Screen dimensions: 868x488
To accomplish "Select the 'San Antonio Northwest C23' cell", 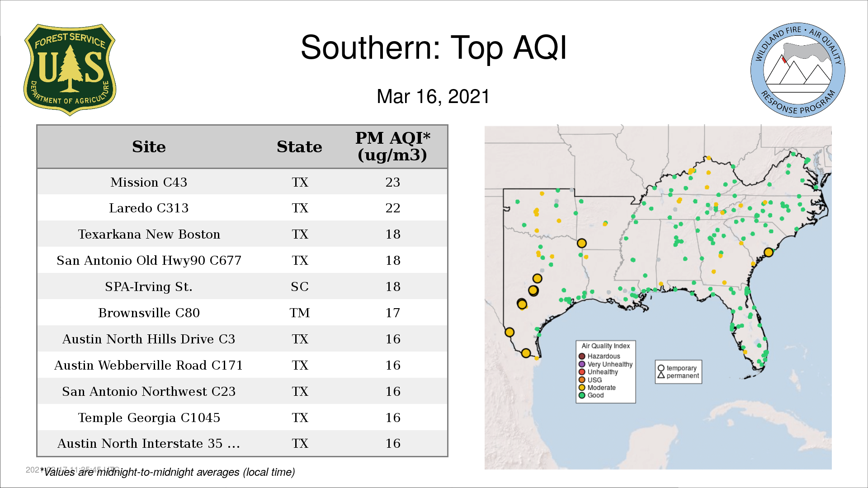I will tap(149, 391).
